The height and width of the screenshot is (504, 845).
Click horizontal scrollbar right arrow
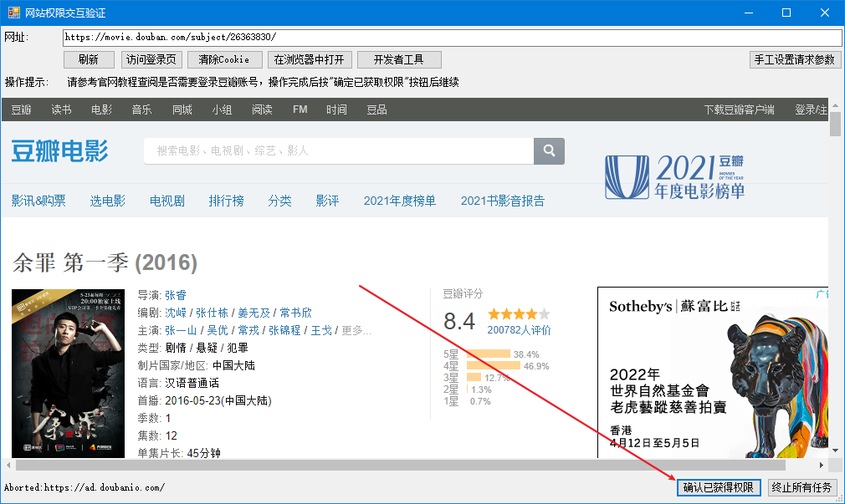tap(822, 465)
